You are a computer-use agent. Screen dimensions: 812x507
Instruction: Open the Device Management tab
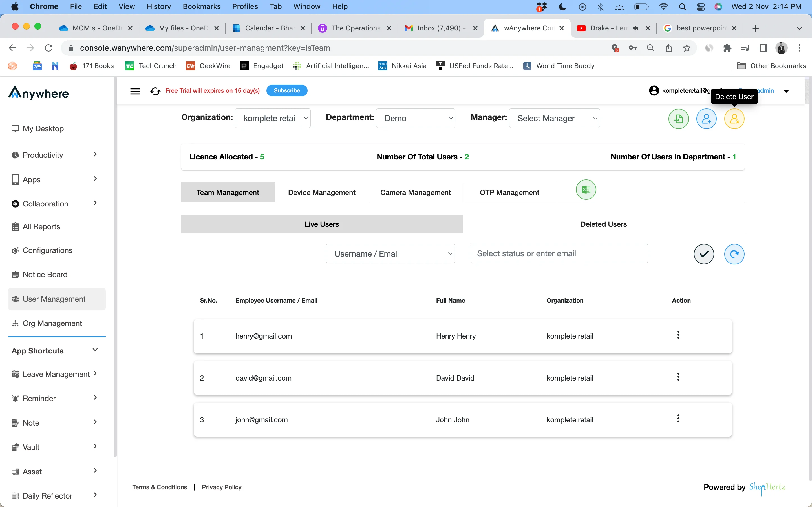click(x=321, y=192)
